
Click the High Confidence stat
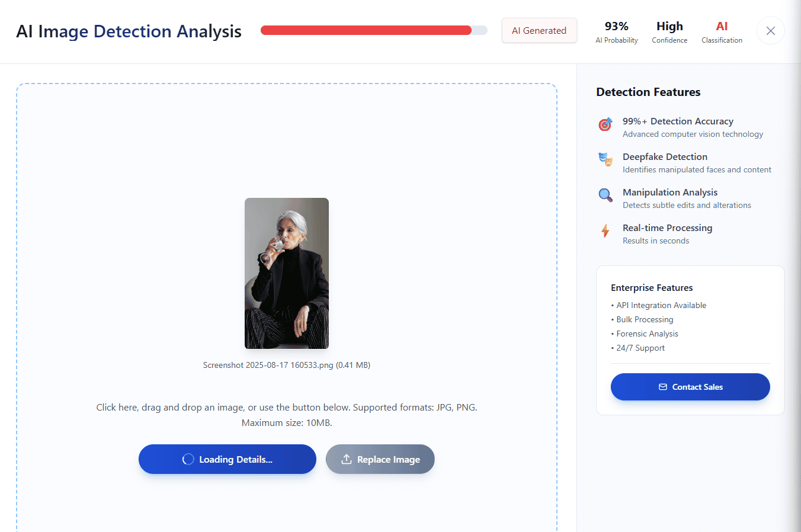(x=669, y=32)
